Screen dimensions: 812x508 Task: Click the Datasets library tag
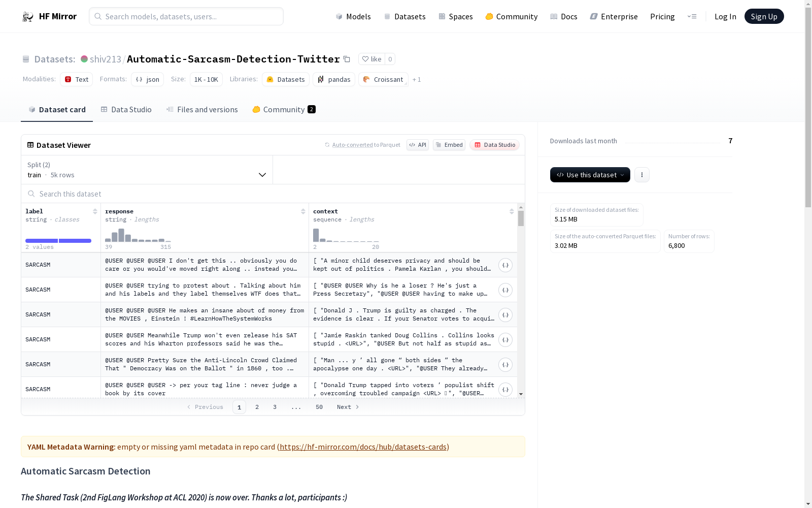[x=286, y=79]
